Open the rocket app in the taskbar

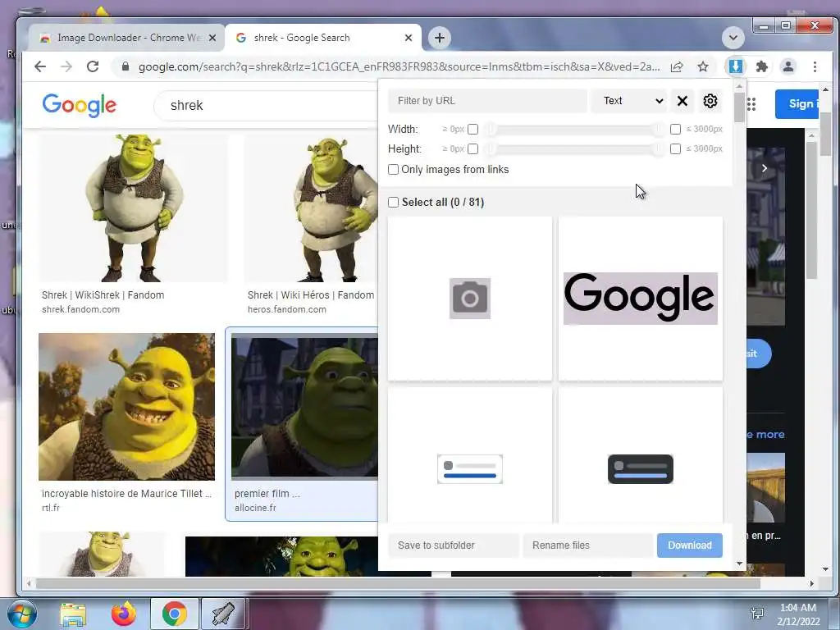(x=223, y=614)
